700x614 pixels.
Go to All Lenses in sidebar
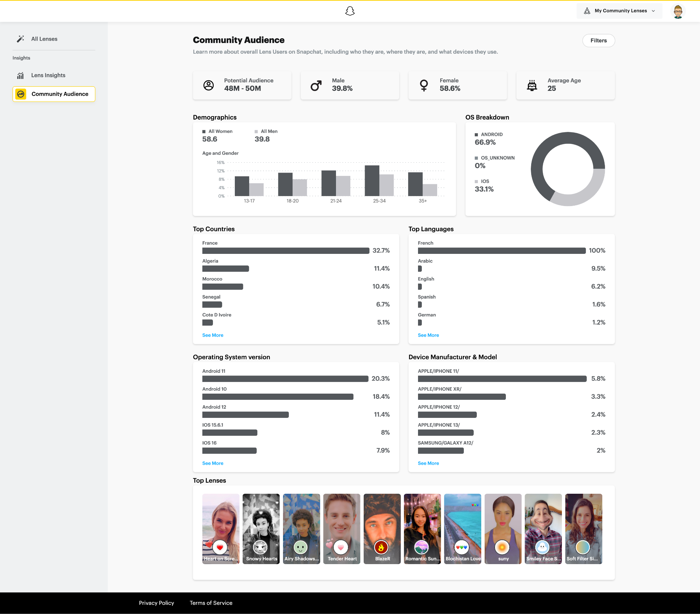44,39
